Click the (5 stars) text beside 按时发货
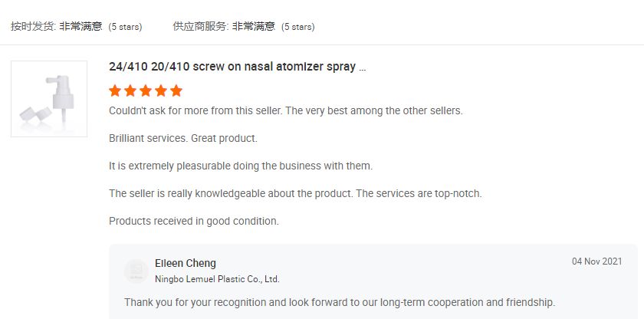 125,27
